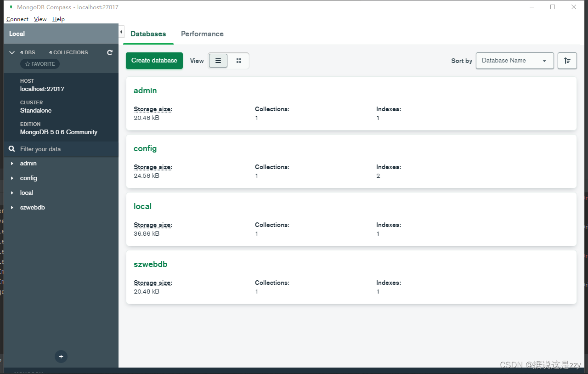Open the config database card title
588x374 pixels.
pyautogui.click(x=145, y=148)
